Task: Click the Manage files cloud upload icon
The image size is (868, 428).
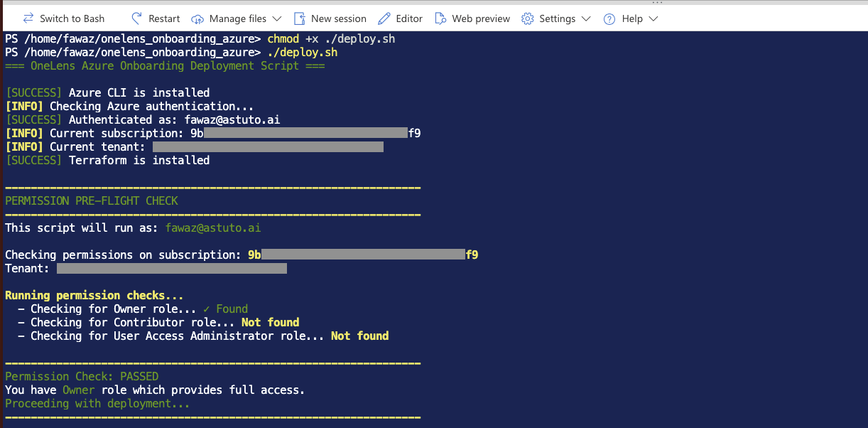Action: [198, 18]
